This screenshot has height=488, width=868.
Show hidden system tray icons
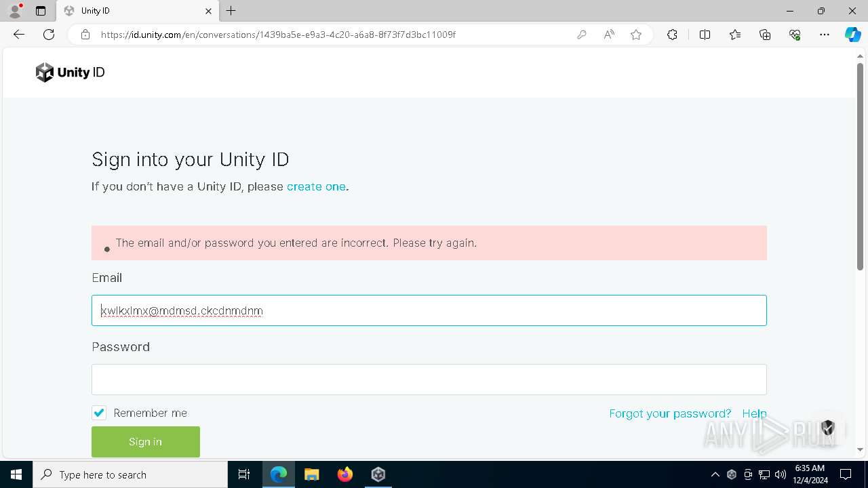point(715,474)
